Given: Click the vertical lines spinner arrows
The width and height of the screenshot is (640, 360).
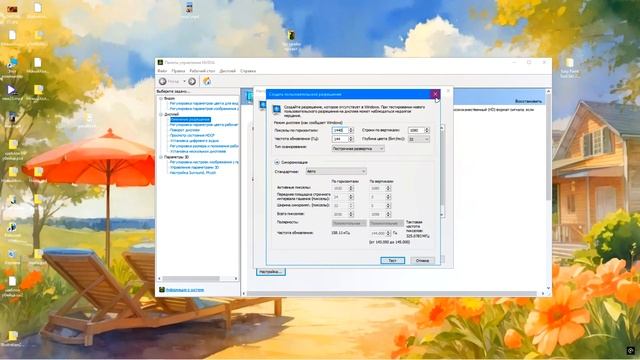Looking at the screenshot, I should pyautogui.click(x=427, y=130).
